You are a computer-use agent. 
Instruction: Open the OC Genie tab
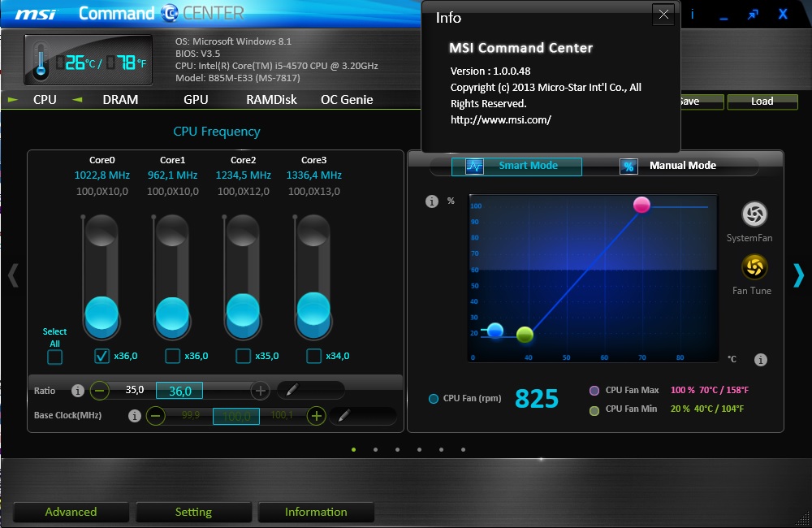pyautogui.click(x=347, y=99)
